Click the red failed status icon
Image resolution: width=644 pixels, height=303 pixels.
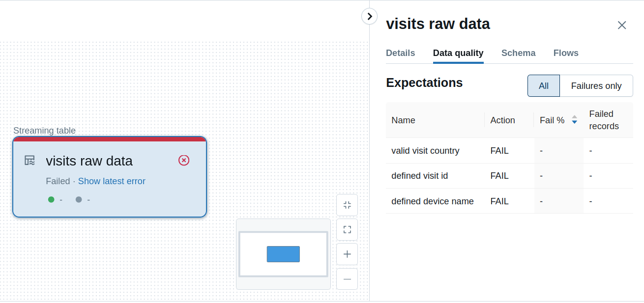(184, 160)
